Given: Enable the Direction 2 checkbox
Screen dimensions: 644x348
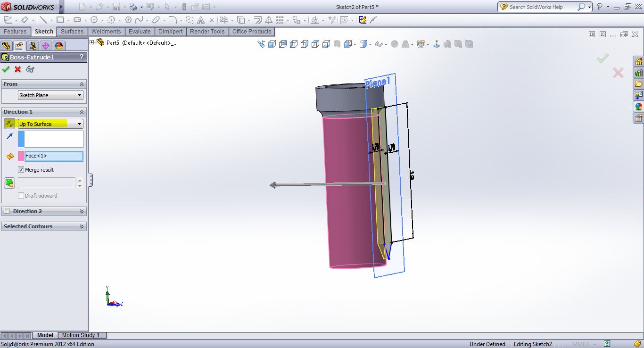Looking at the screenshot, I should (7, 211).
